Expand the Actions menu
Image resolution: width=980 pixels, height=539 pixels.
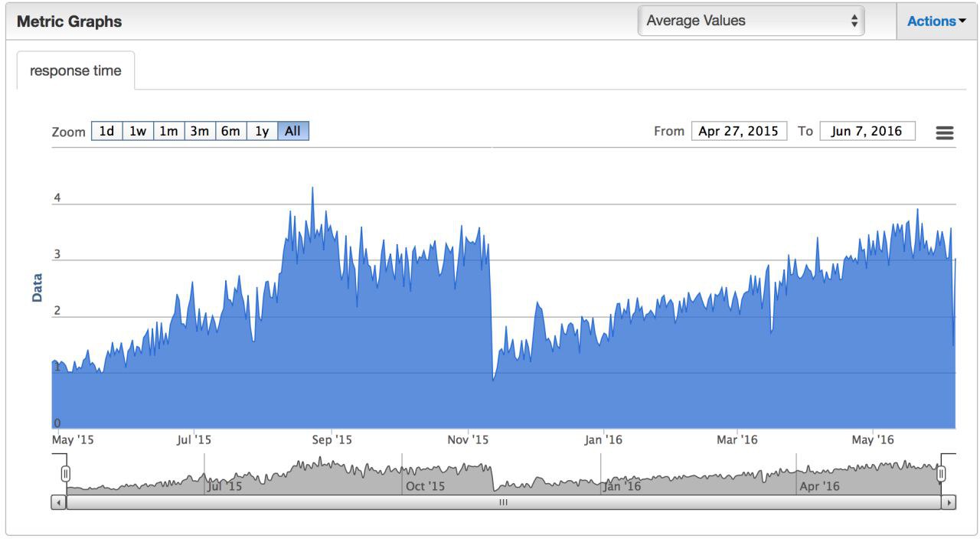click(x=936, y=21)
